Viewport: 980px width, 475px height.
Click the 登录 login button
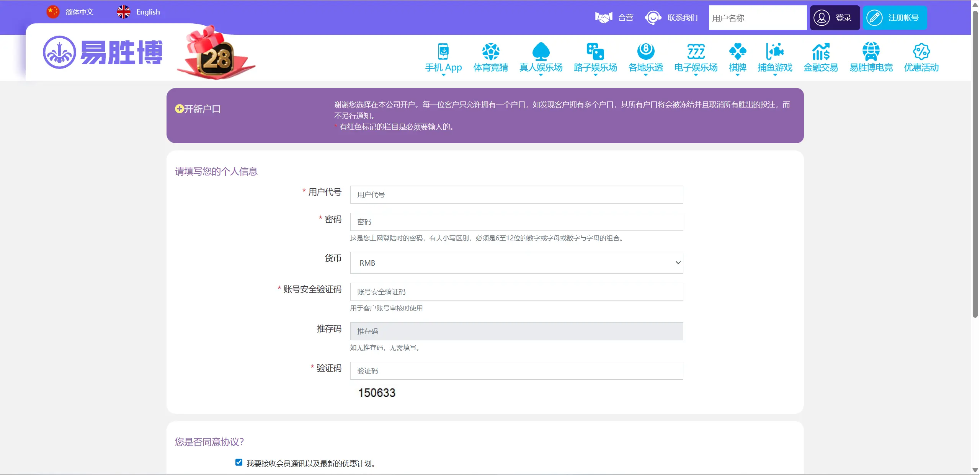(x=835, y=17)
